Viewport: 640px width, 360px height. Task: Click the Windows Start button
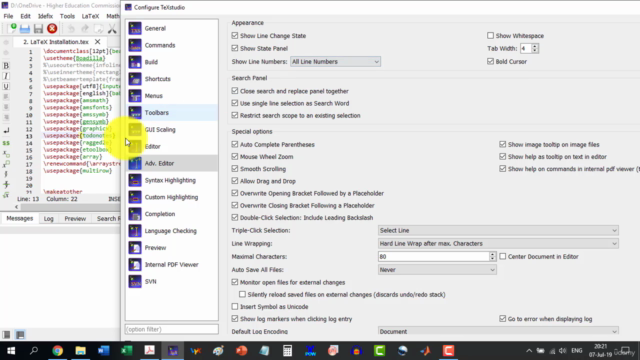(x=11, y=351)
